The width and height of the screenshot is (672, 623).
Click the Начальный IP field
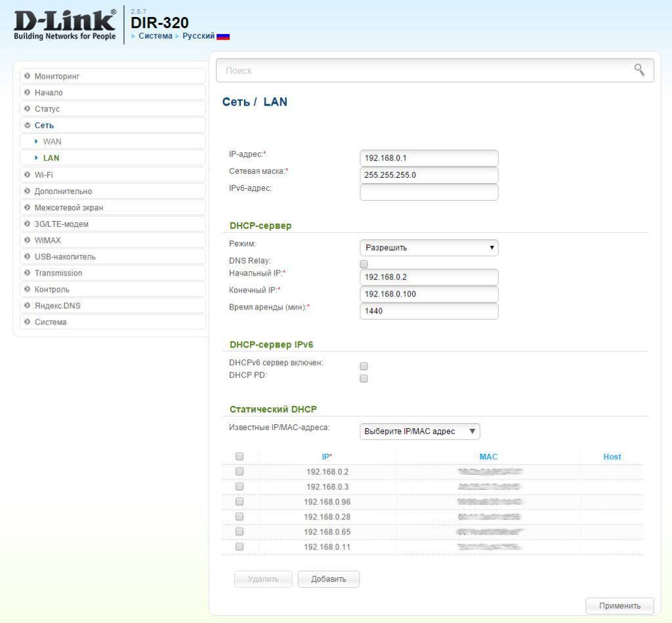(x=429, y=277)
